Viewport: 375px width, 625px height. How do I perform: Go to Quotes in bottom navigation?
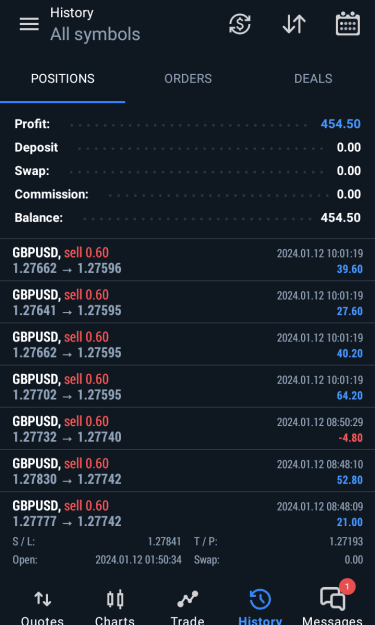42,607
